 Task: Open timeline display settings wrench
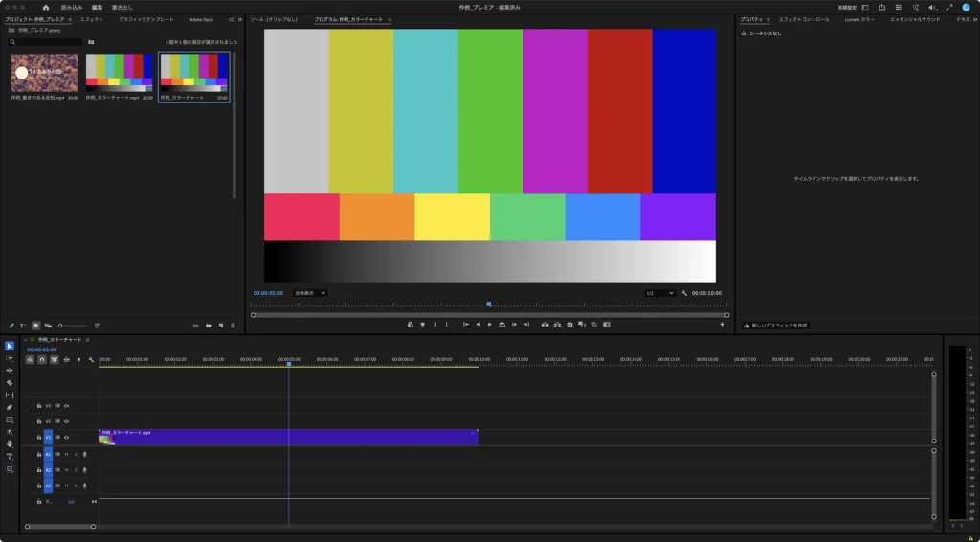[x=91, y=360]
